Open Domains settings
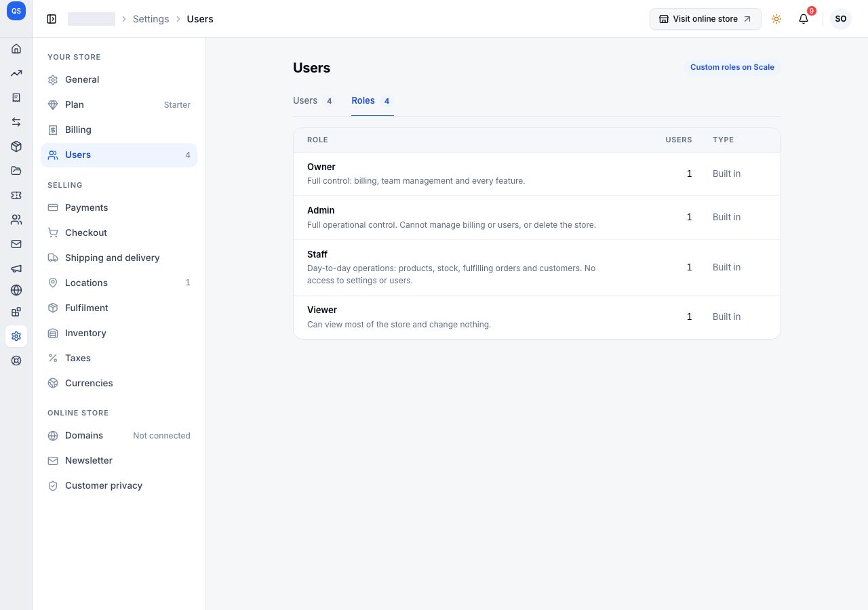Image resolution: width=868 pixels, height=610 pixels. click(119, 436)
